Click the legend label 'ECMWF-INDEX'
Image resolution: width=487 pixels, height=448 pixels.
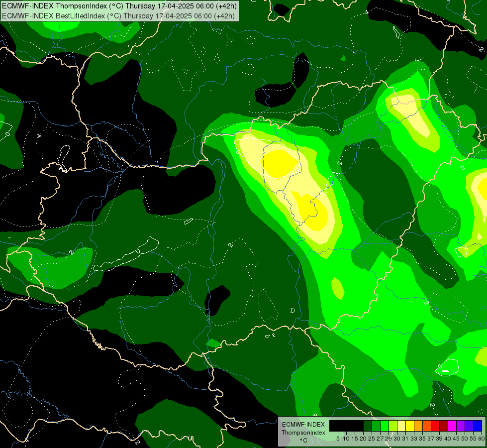coord(303,425)
